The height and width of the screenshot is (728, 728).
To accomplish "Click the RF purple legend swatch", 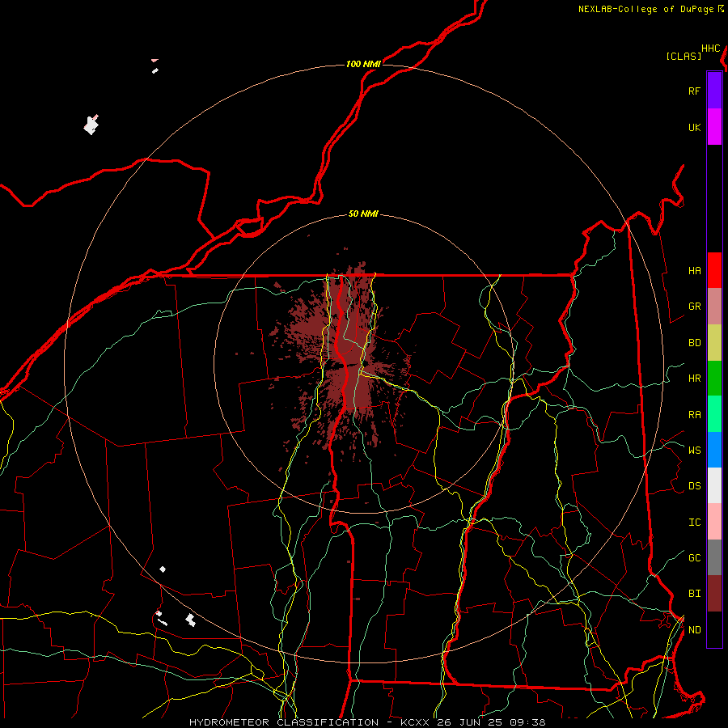I will click(714, 91).
